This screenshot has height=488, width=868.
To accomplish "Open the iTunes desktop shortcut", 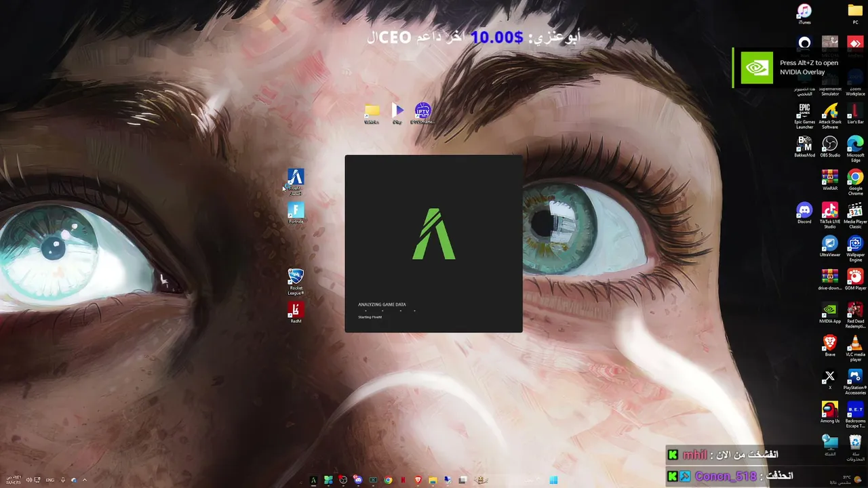I will pos(804,14).
